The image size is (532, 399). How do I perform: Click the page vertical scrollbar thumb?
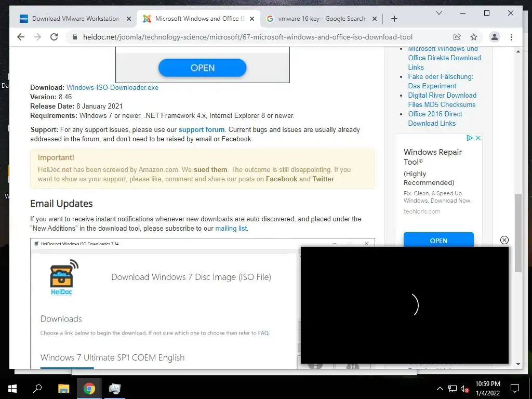518,233
